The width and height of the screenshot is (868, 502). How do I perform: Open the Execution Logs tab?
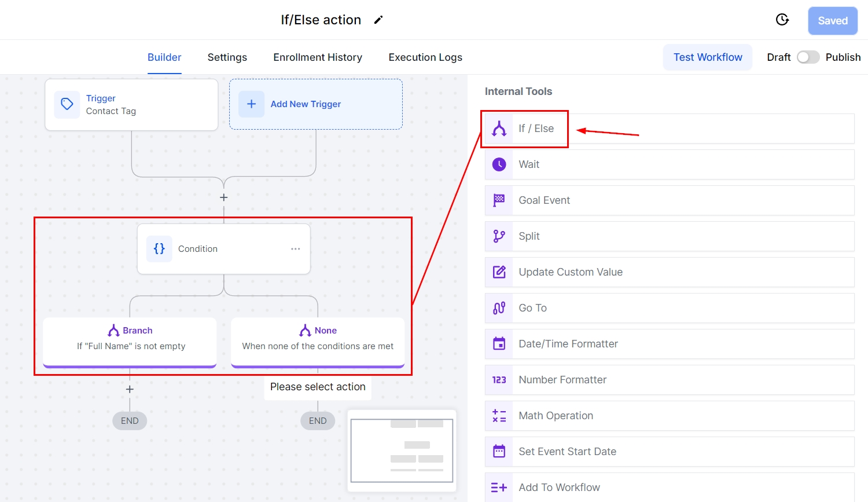[425, 57]
